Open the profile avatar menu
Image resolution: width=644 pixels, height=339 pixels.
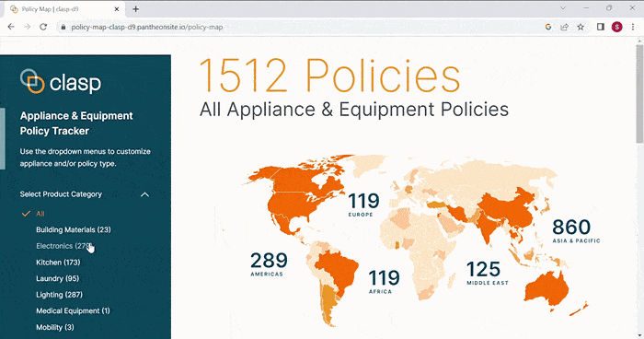click(x=617, y=27)
